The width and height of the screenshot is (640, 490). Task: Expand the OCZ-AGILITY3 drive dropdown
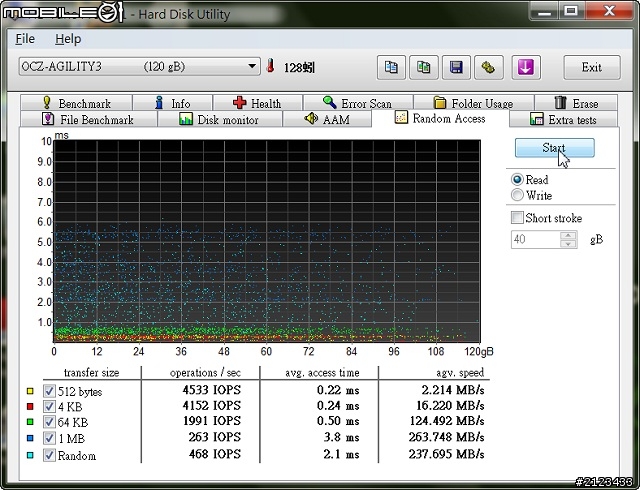tap(252, 66)
